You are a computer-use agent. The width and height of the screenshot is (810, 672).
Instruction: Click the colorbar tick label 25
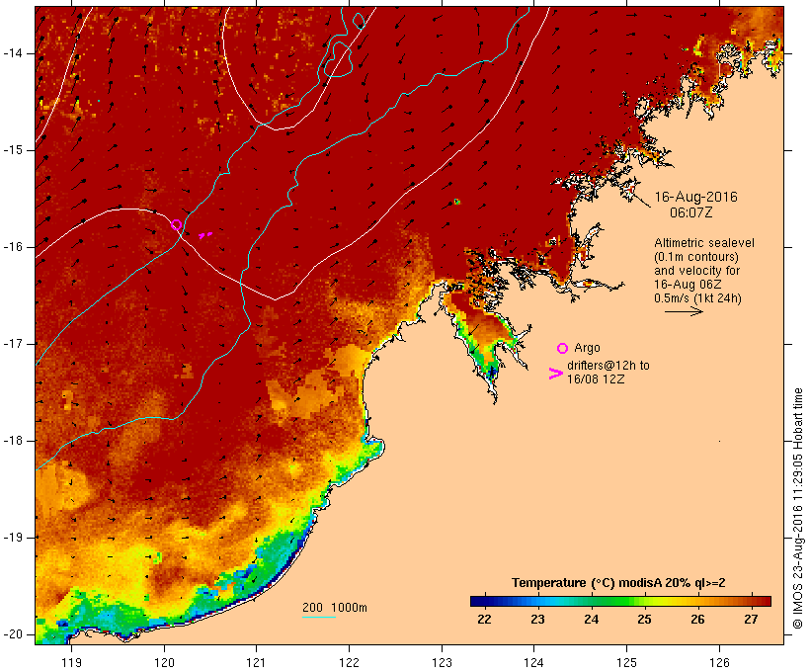pos(644,620)
